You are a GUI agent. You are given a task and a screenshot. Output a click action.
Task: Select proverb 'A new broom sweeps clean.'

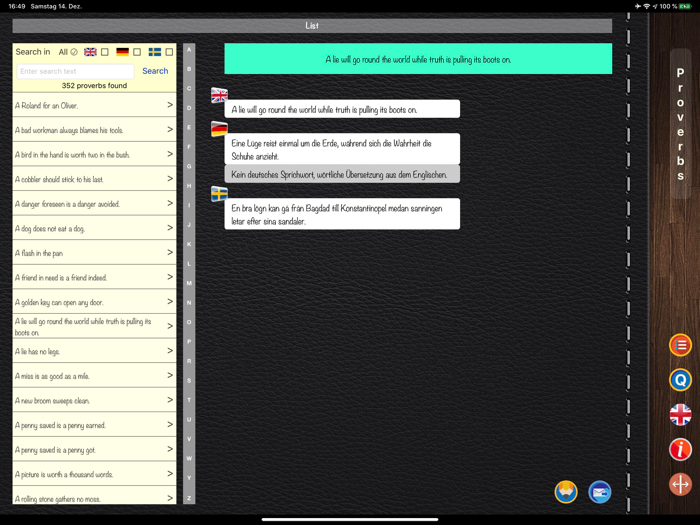point(94,400)
